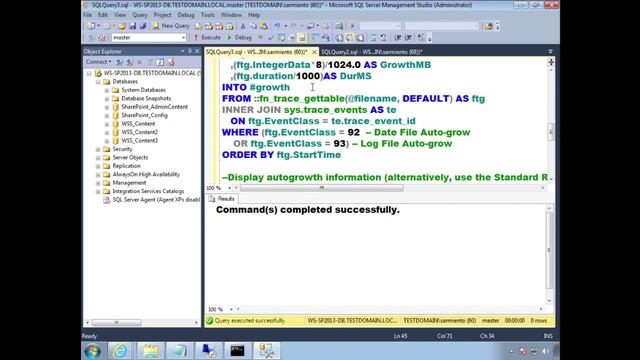Screen dimensions: 640x360
Task: Expand the SharePoint_Config database
Action: 107,116
